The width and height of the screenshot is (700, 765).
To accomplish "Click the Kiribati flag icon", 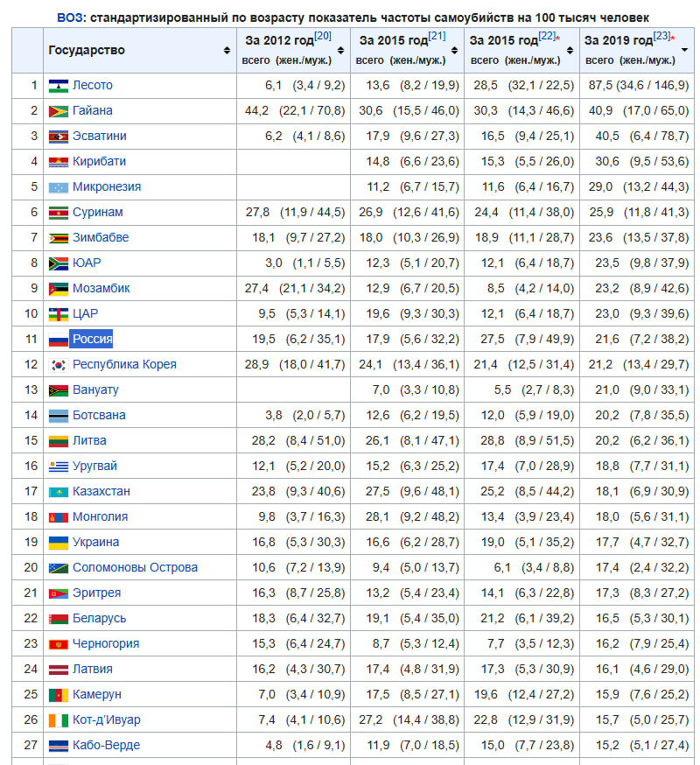I will tap(59, 162).
